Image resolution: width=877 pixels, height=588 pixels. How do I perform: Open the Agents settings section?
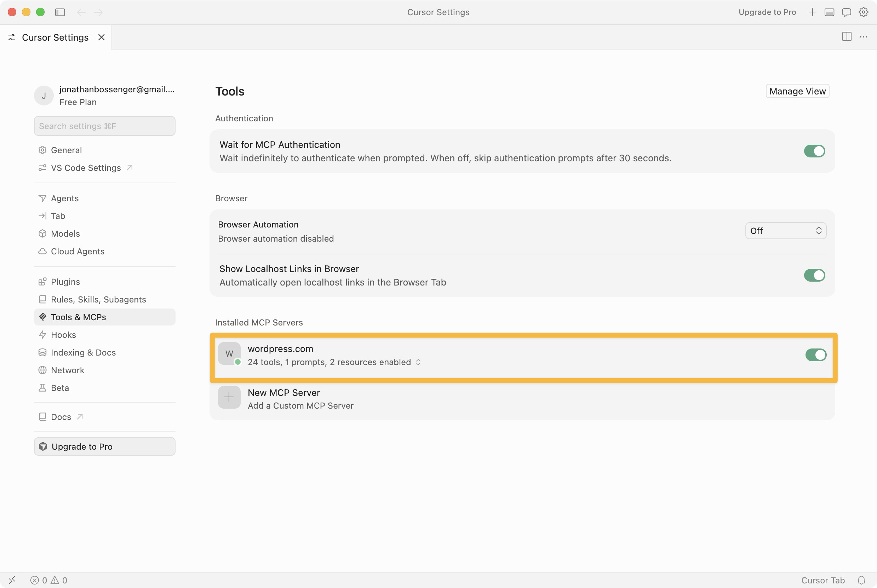click(x=105, y=198)
